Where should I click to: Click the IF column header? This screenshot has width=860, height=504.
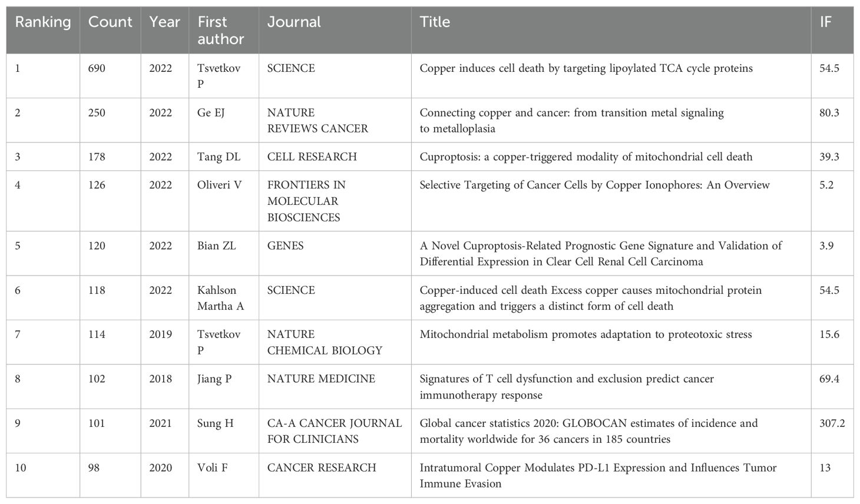coord(826,22)
